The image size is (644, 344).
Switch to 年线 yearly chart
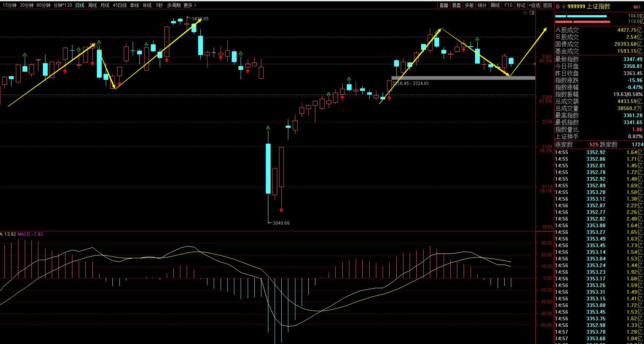click(x=147, y=5)
